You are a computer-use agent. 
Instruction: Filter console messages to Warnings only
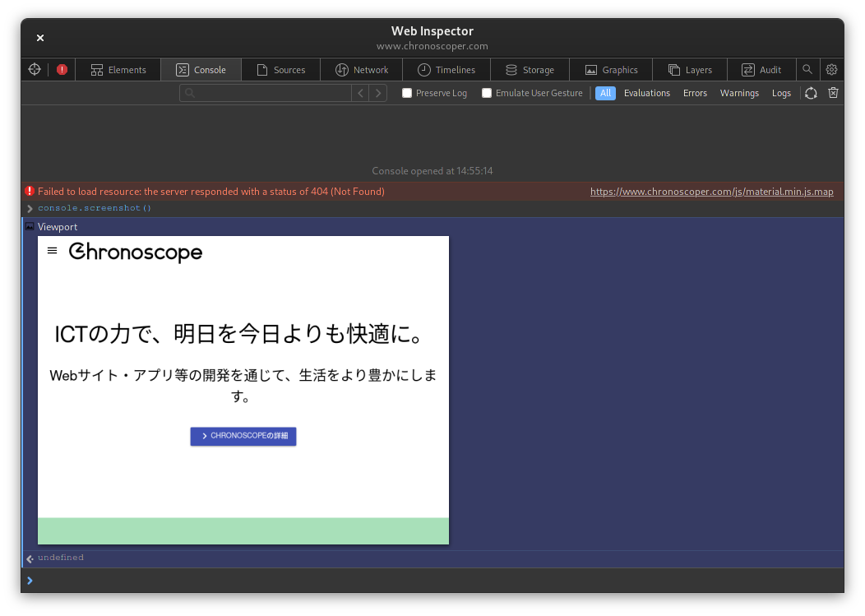(x=739, y=93)
